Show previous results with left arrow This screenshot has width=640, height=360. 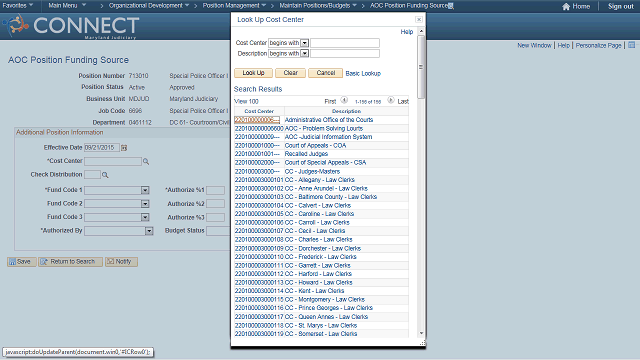pyautogui.click(x=344, y=100)
